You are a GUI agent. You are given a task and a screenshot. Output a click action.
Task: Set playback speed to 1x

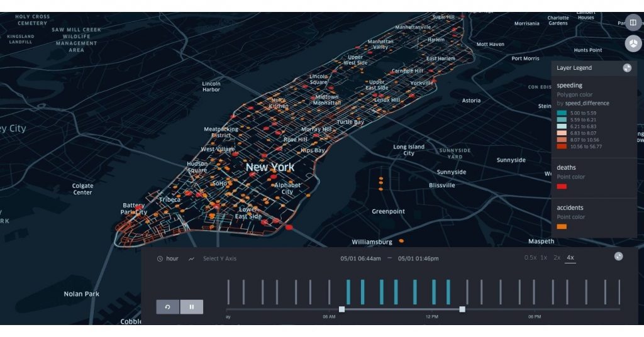[x=544, y=258]
